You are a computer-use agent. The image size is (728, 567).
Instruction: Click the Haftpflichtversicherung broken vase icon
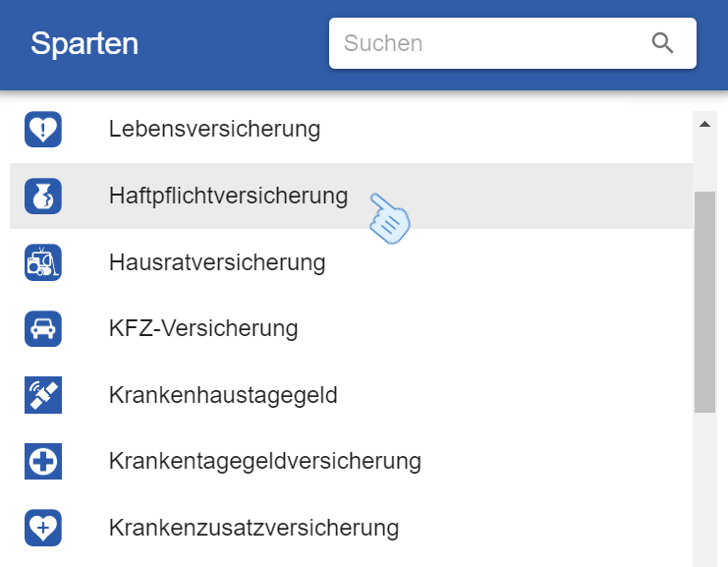click(43, 197)
